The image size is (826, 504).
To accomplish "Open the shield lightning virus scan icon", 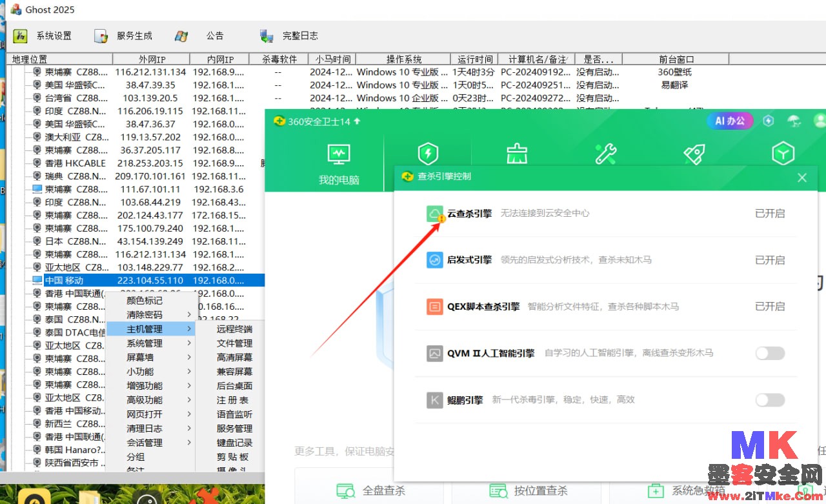I will point(428,154).
